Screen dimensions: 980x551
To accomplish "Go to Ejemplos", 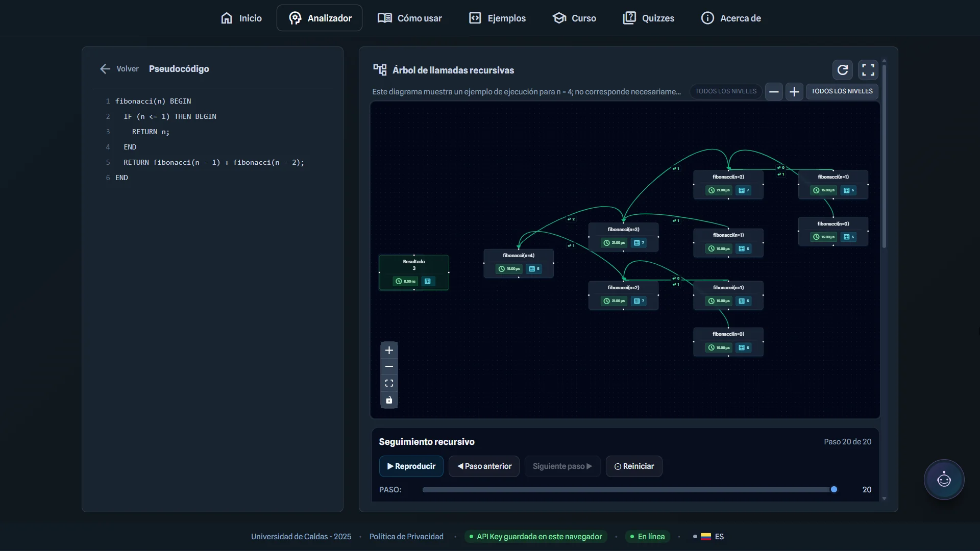I will [x=497, y=18].
